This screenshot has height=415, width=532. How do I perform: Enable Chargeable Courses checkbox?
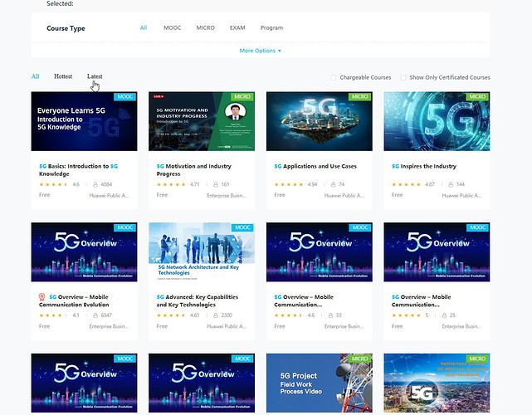(x=333, y=77)
